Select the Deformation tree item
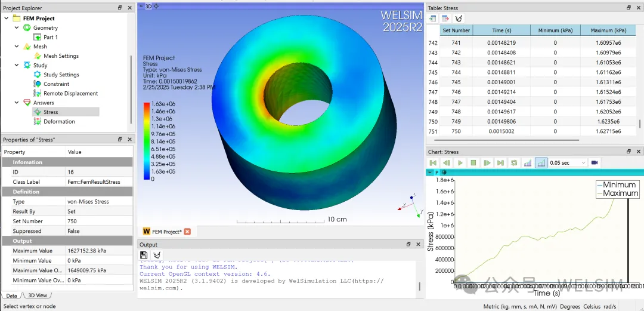Image resolution: width=644 pixels, height=311 pixels. pyautogui.click(x=59, y=121)
